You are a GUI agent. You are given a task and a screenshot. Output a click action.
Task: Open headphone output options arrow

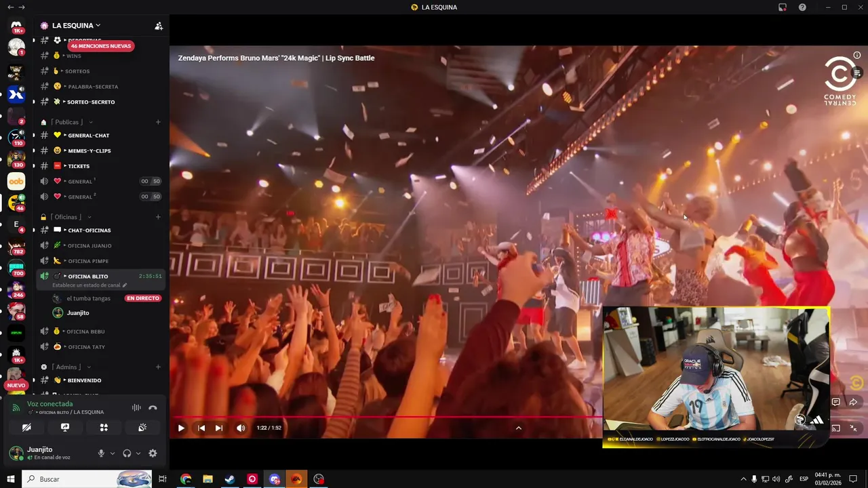138,453
